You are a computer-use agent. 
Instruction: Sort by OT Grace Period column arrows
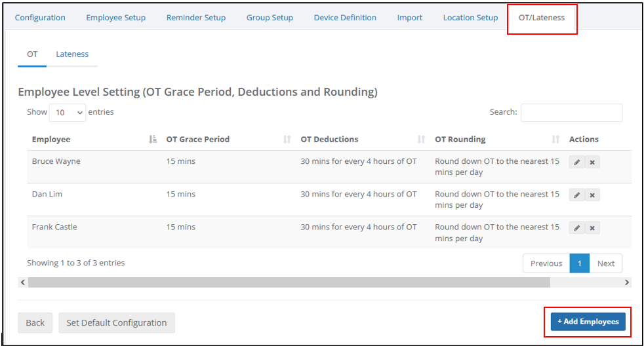287,140
